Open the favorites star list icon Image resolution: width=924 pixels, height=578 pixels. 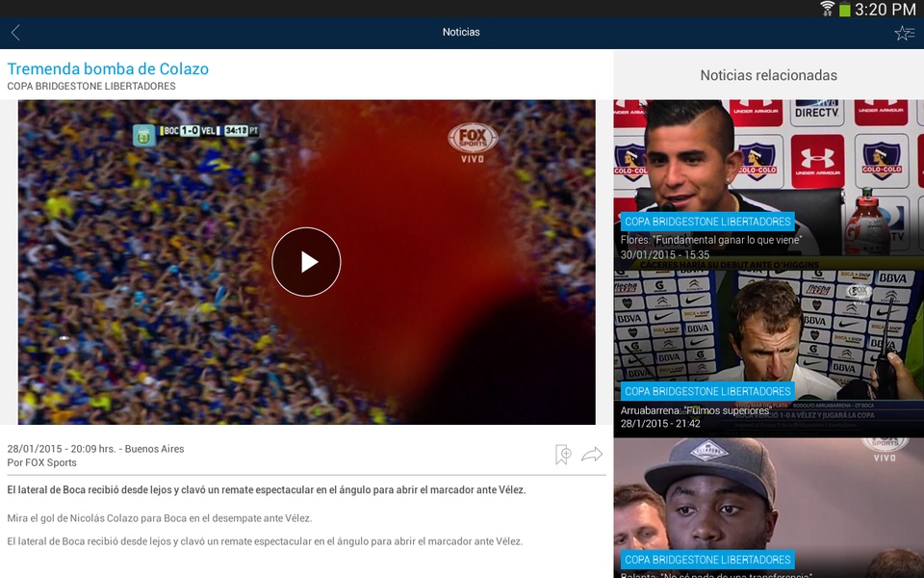904,33
